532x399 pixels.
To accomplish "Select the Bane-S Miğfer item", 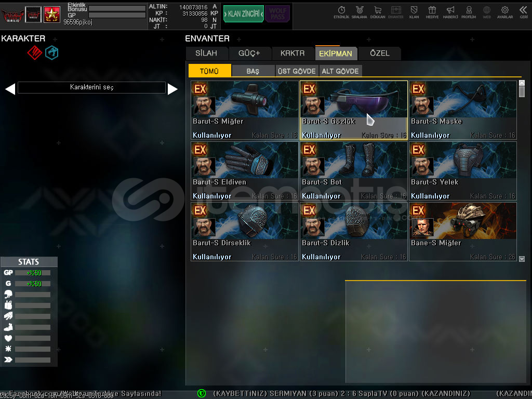I will 463,232.
